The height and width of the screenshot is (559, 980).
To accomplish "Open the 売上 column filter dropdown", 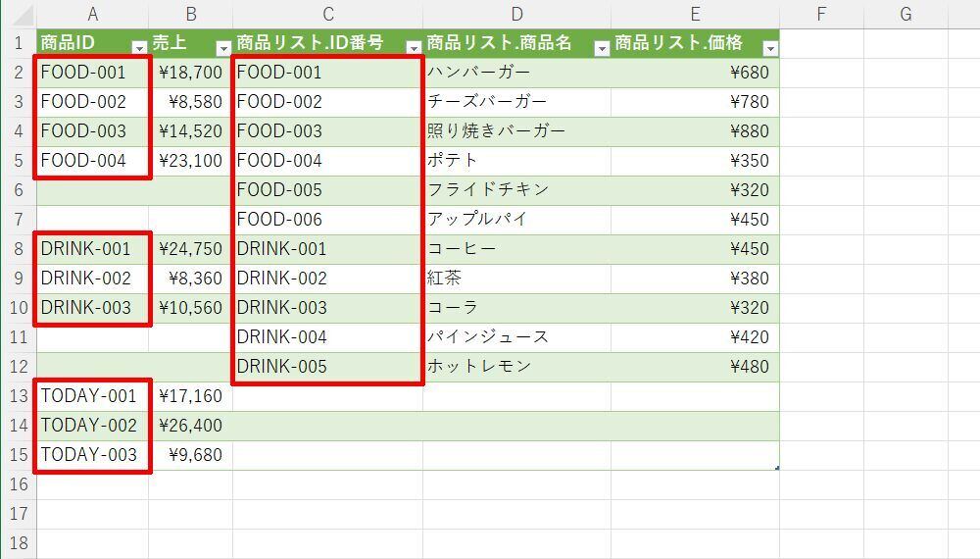I will tap(223, 48).
